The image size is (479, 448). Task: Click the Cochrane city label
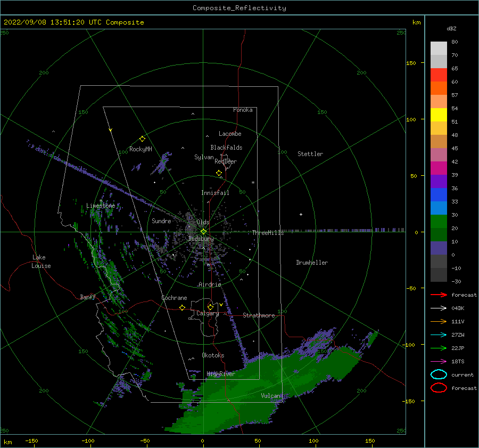click(x=174, y=298)
